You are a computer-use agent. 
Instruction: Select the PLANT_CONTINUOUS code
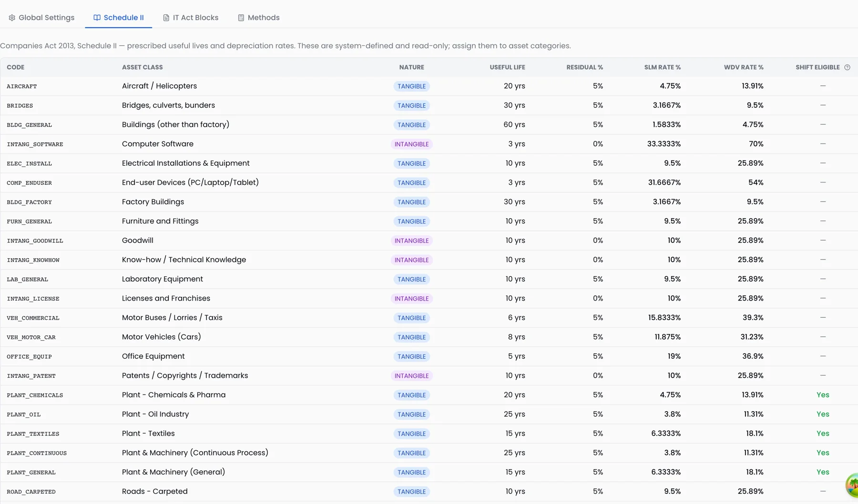37,453
